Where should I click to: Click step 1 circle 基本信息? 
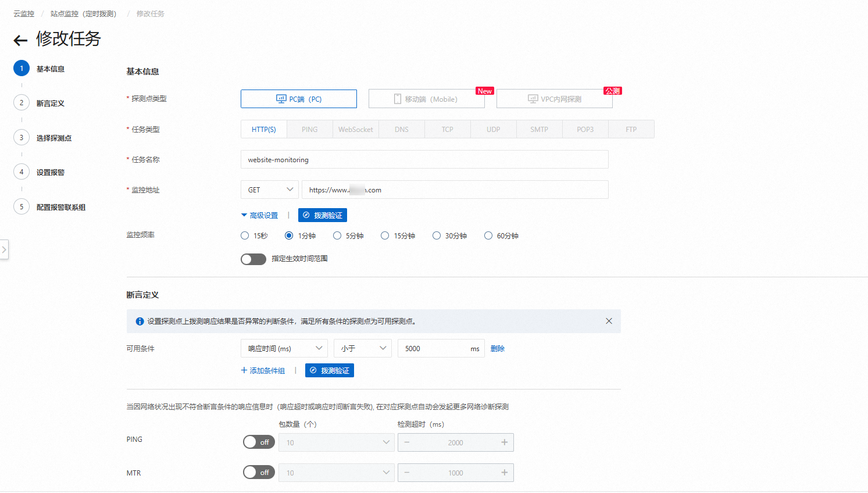tap(22, 69)
